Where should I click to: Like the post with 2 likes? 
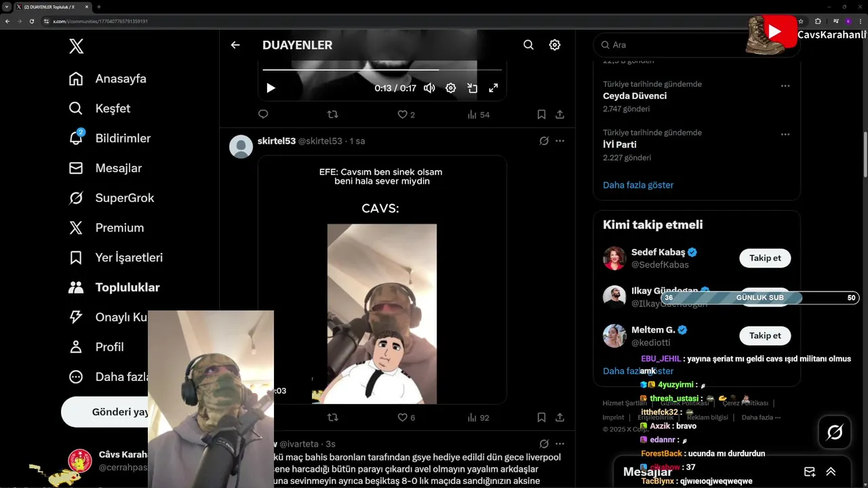[406, 115]
